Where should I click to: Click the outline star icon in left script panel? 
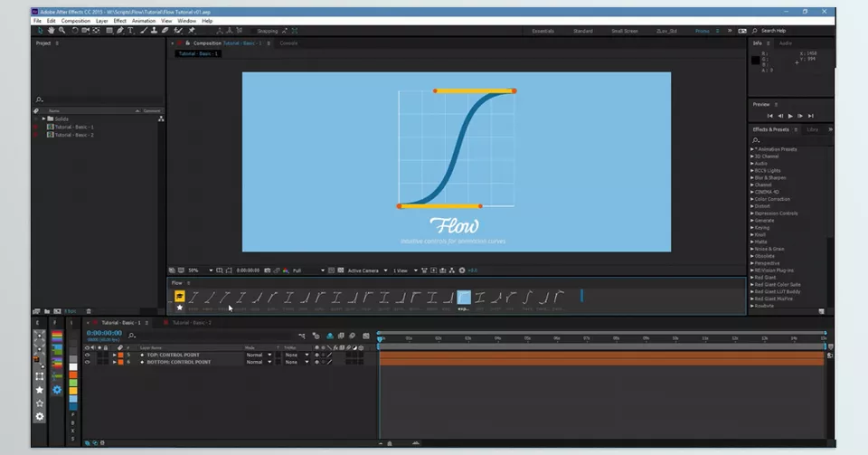40,403
